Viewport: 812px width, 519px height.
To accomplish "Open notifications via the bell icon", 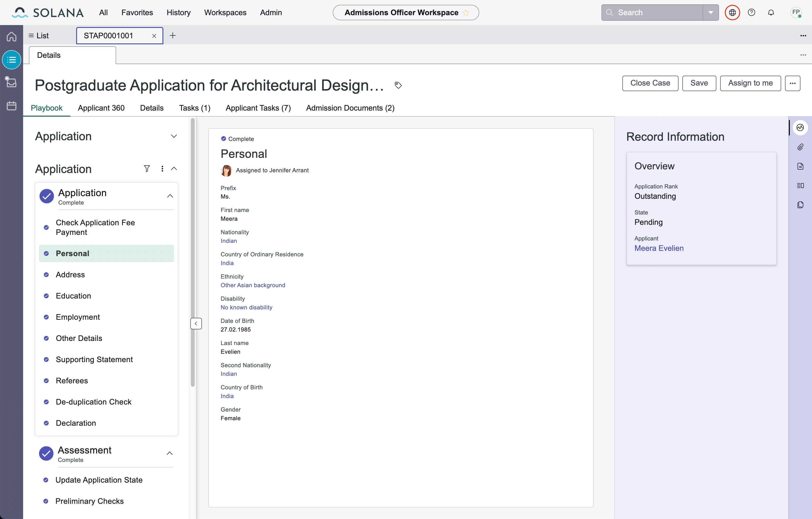I will [x=771, y=12].
